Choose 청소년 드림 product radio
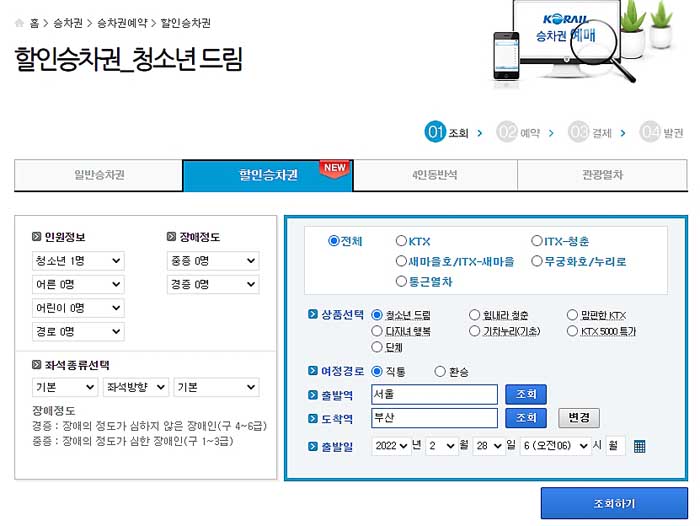 377,315
